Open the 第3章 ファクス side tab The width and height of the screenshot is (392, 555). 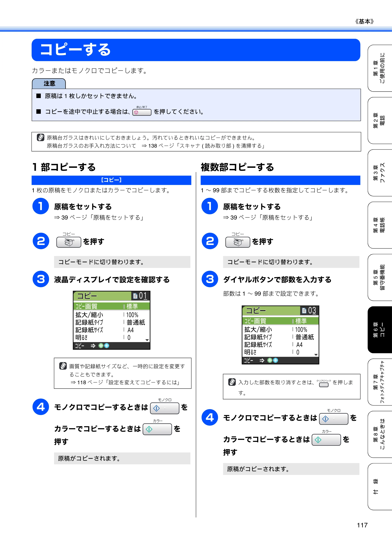pyautogui.click(x=380, y=173)
